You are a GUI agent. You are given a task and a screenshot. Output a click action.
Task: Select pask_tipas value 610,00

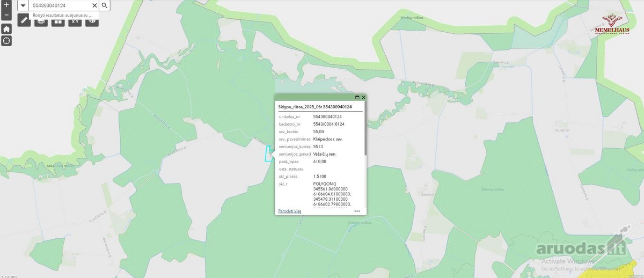(319, 161)
